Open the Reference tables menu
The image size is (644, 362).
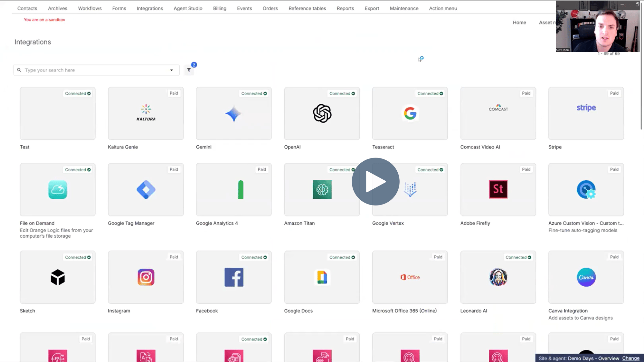point(307,8)
